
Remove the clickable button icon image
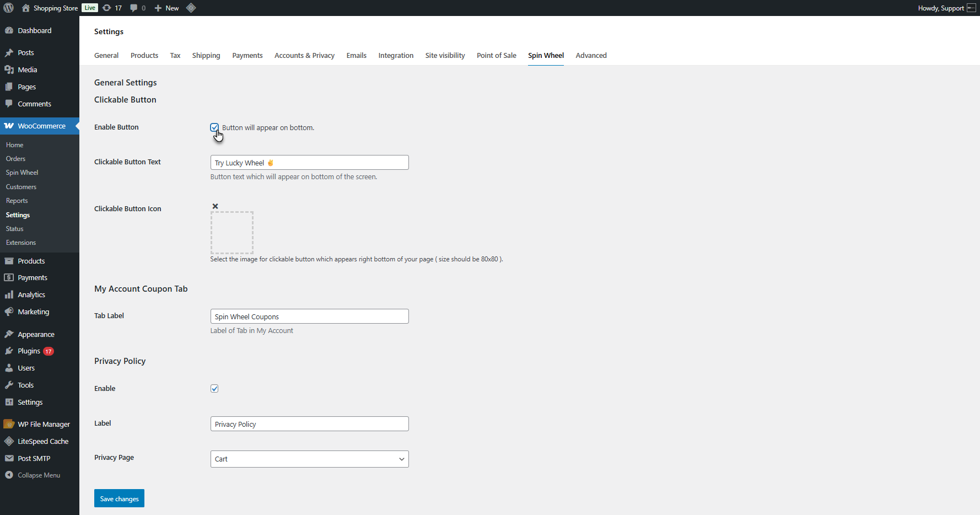(216, 206)
